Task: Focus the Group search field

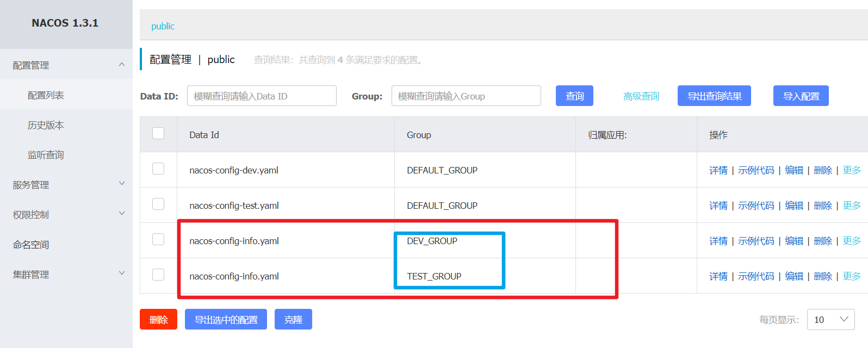Action: [466, 96]
